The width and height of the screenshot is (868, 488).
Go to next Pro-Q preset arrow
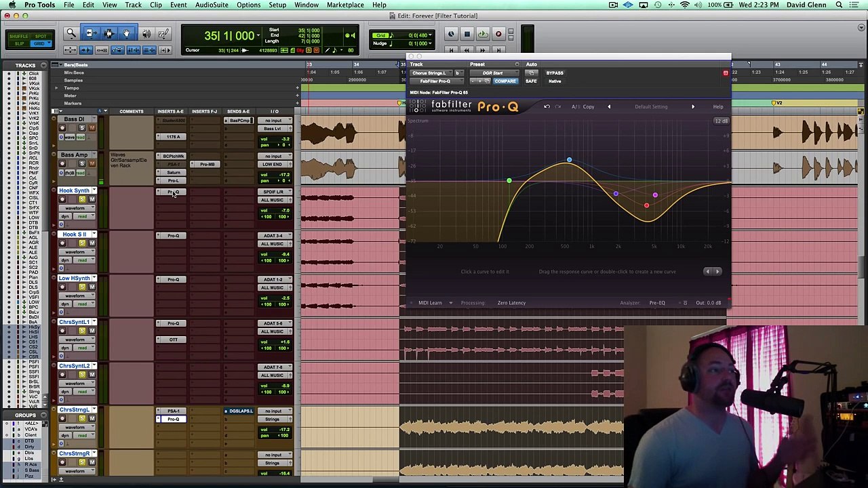(x=692, y=106)
